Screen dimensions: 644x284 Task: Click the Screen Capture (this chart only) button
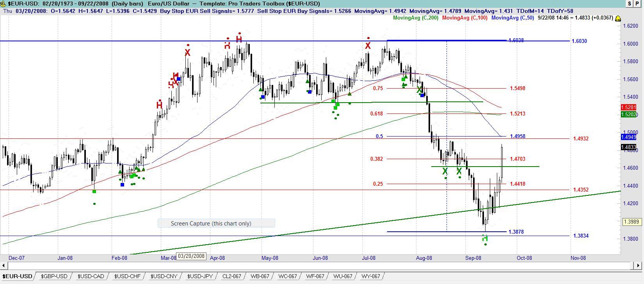click(x=216, y=223)
